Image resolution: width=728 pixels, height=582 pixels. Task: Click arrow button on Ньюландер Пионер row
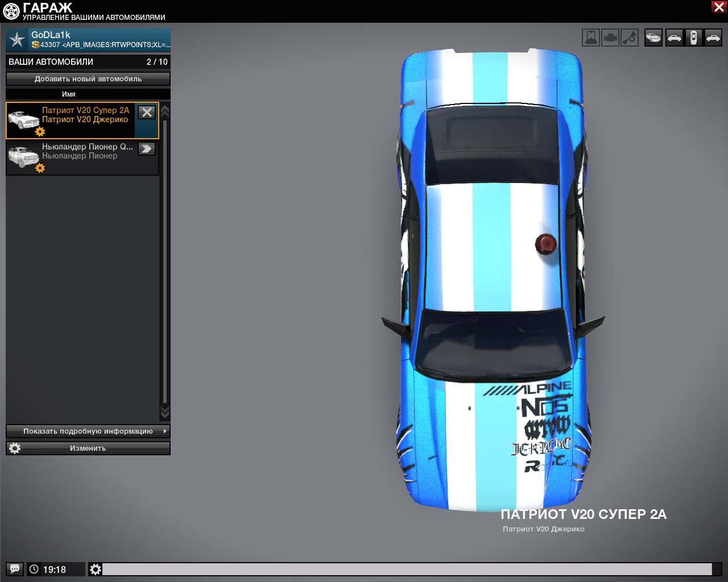(x=147, y=149)
